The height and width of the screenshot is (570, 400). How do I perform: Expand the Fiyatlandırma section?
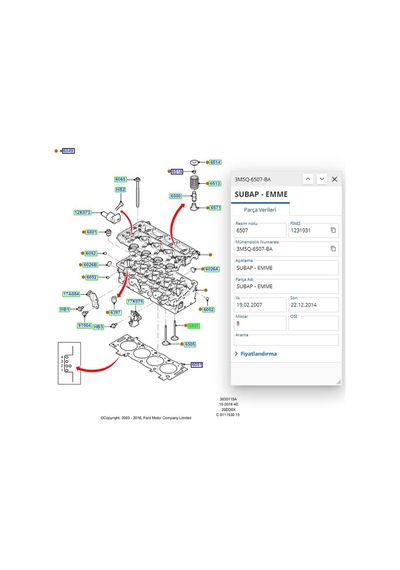pos(256,354)
